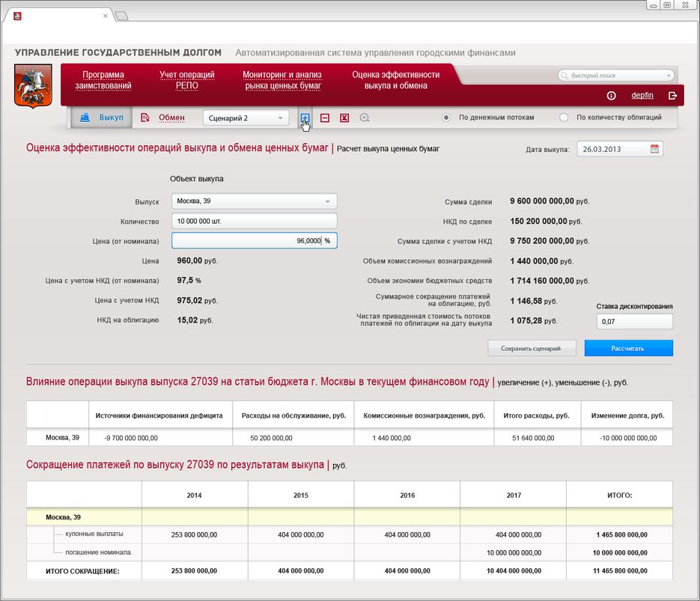Open the 'Сценарий 2' scenario dropdown

(x=246, y=118)
